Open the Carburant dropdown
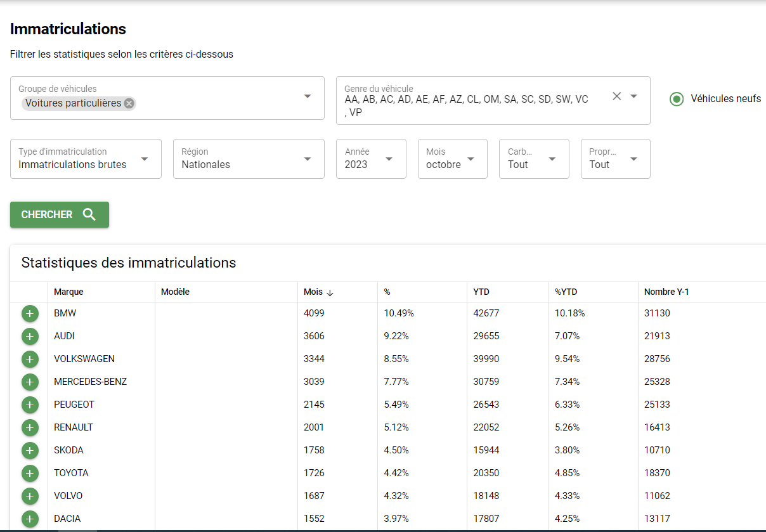 click(534, 159)
